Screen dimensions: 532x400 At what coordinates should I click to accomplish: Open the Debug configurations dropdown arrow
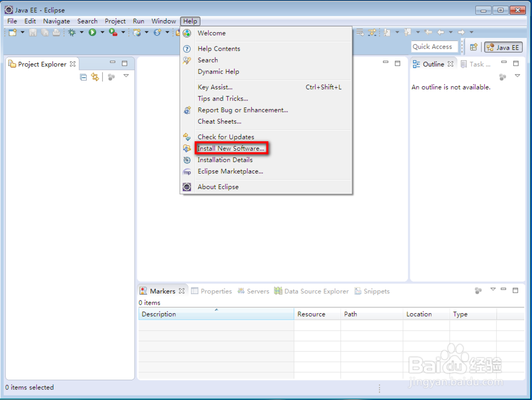[81, 32]
